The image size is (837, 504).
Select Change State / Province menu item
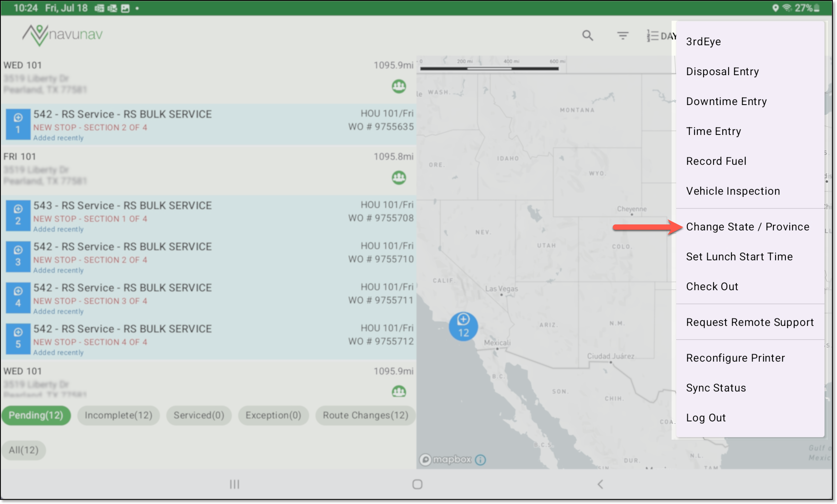coord(747,227)
